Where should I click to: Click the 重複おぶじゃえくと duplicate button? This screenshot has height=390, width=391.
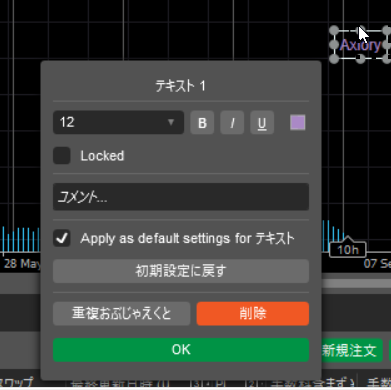point(122,314)
